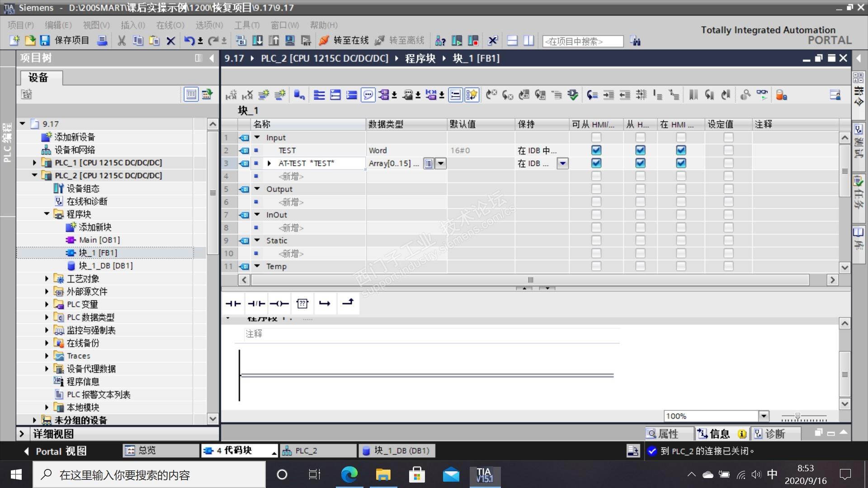
Task: Click the Undo arrow icon
Action: (x=189, y=41)
